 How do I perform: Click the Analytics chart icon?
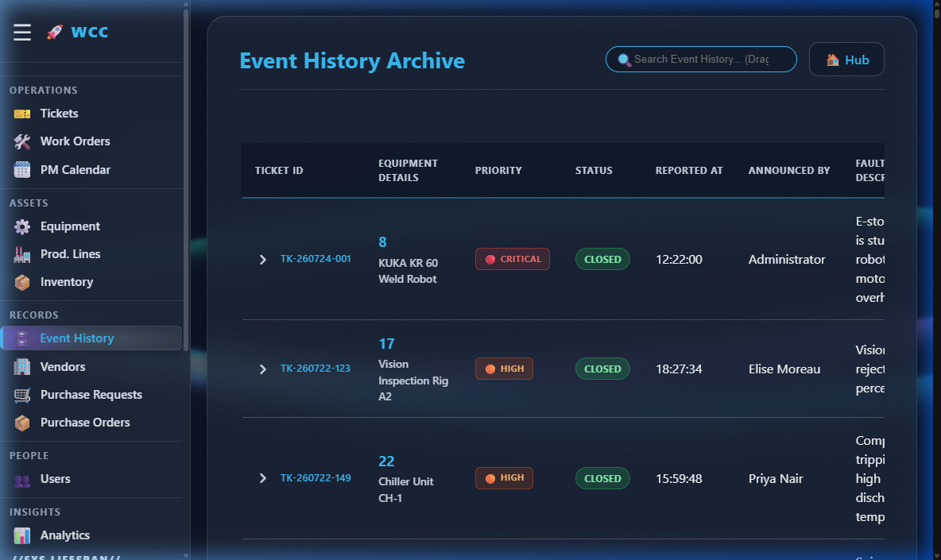coord(22,535)
